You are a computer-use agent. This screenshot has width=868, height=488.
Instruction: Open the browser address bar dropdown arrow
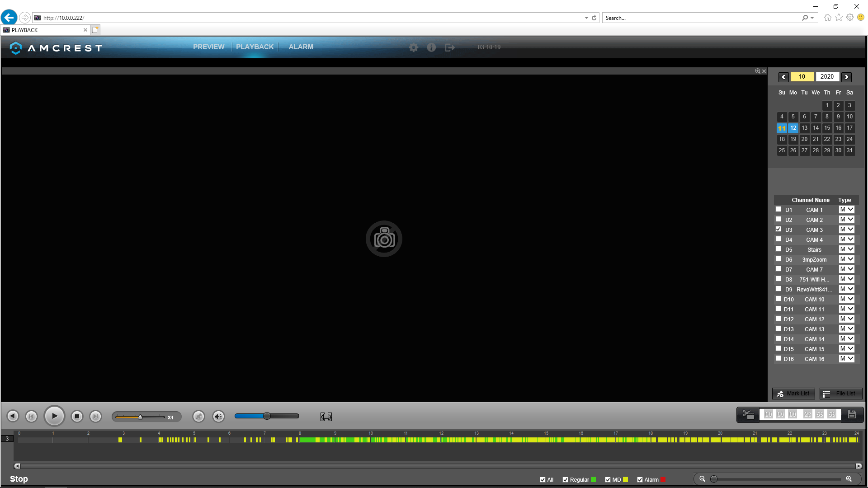coord(586,18)
